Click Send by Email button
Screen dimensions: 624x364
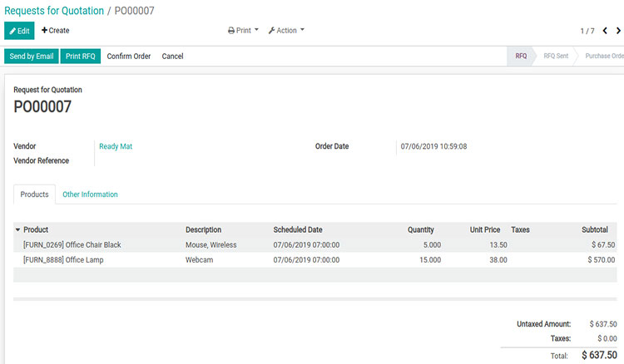[x=31, y=57]
